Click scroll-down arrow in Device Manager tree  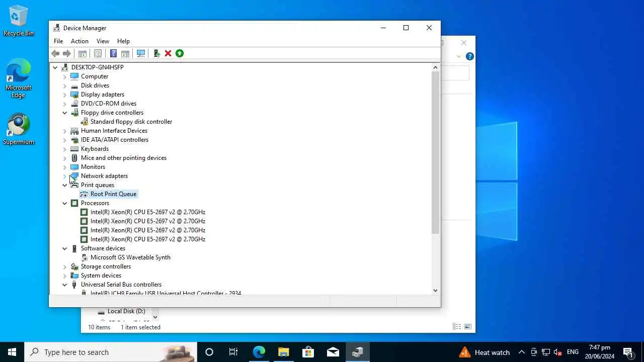[435, 290]
